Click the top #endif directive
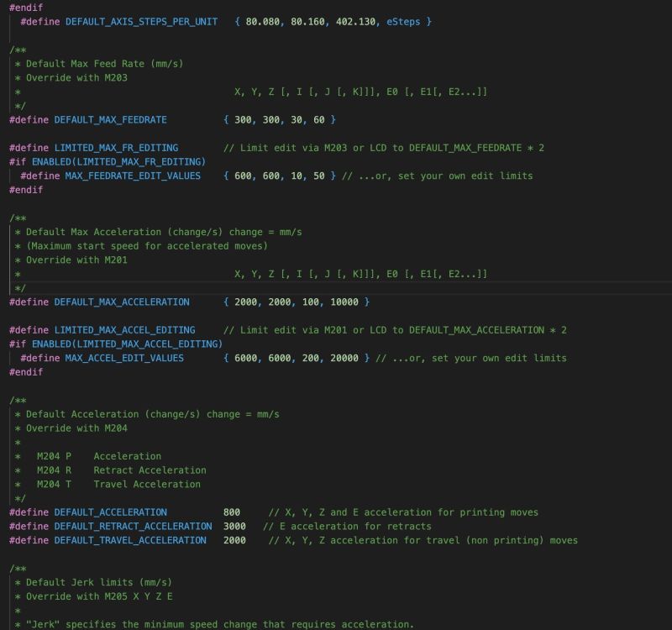The width and height of the screenshot is (672, 630). click(x=26, y=8)
